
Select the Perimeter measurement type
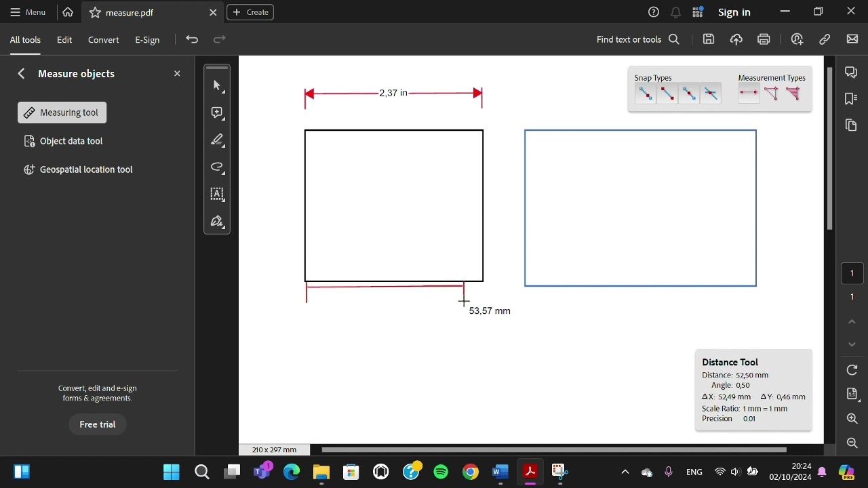click(771, 94)
